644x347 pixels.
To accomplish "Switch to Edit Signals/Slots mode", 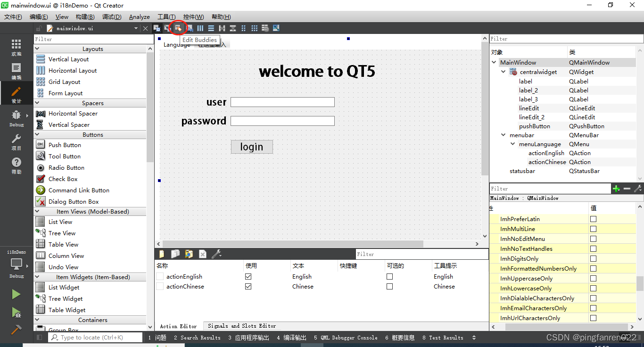I will pos(167,28).
